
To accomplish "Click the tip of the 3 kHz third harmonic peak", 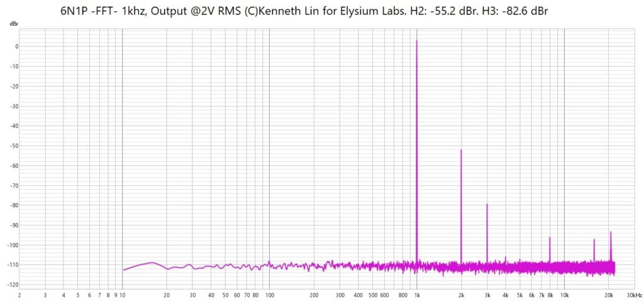I will pyautogui.click(x=487, y=204).
